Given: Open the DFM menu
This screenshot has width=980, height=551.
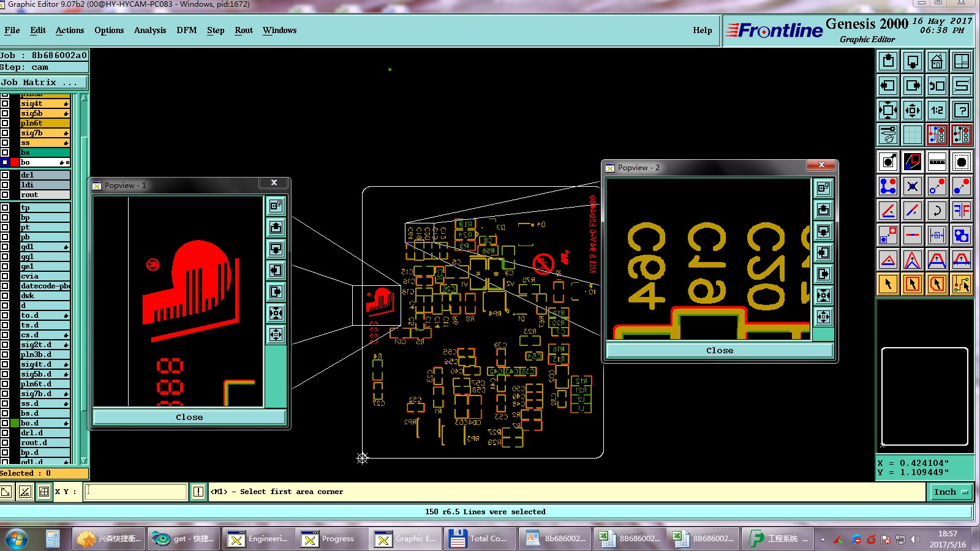Looking at the screenshot, I should [x=187, y=30].
